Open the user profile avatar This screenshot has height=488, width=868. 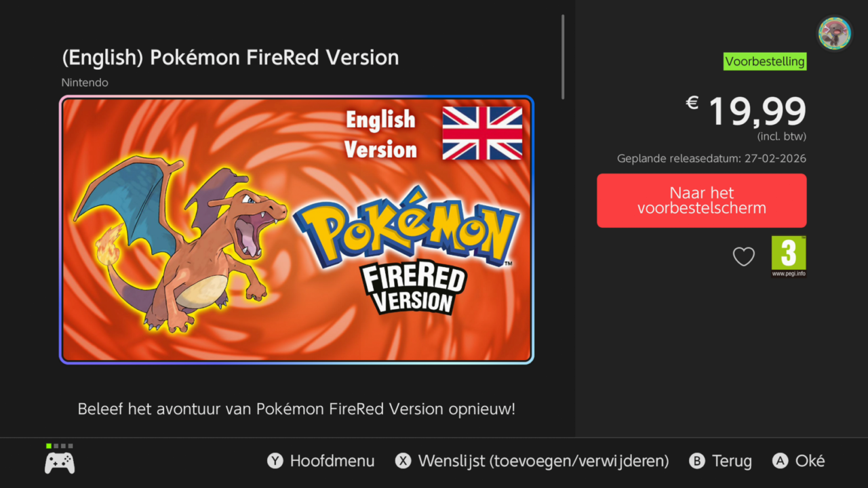(834, 33)
